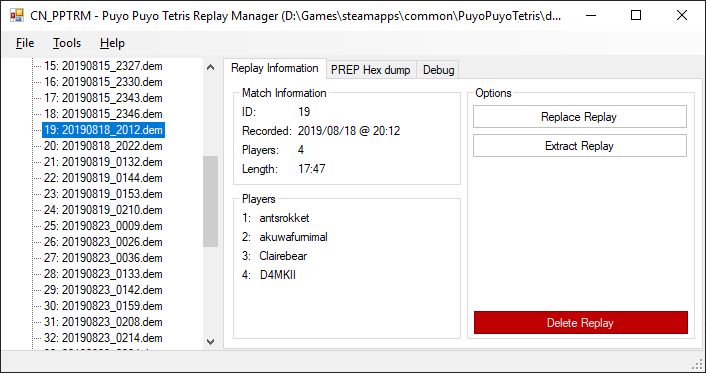Switch to the Replay Information tab

275,68
